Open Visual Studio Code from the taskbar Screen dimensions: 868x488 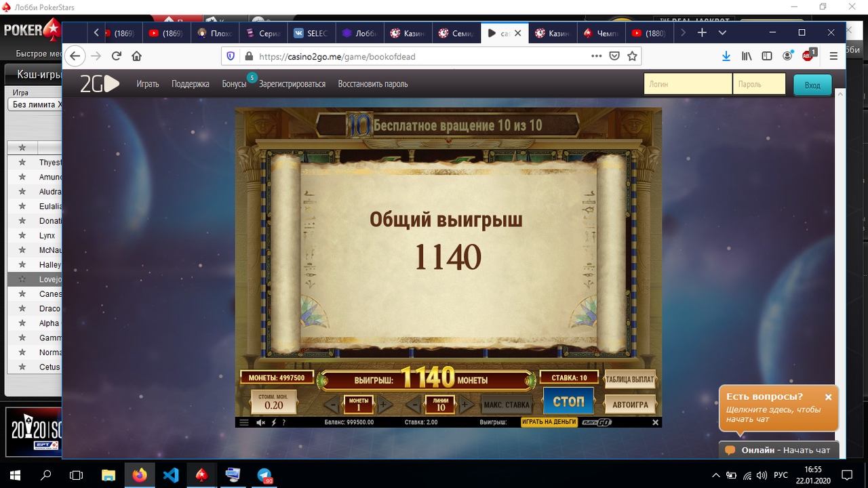[x=171, y=474]
